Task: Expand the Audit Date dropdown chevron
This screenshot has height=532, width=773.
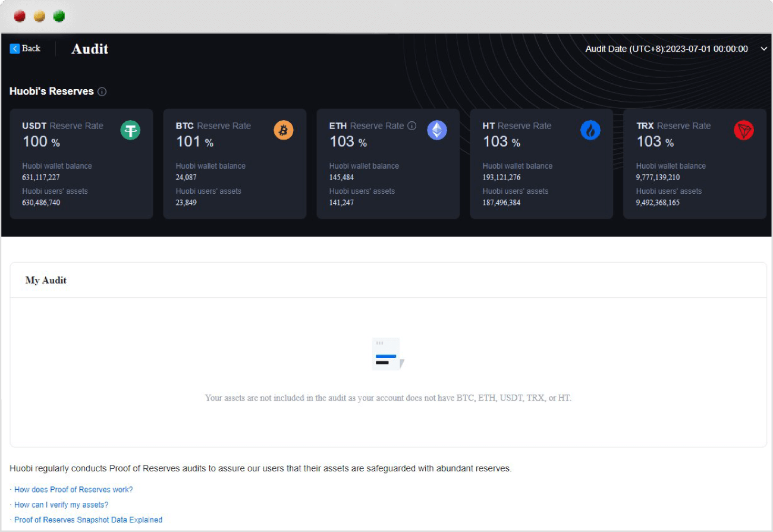Action: coord(764,49)
